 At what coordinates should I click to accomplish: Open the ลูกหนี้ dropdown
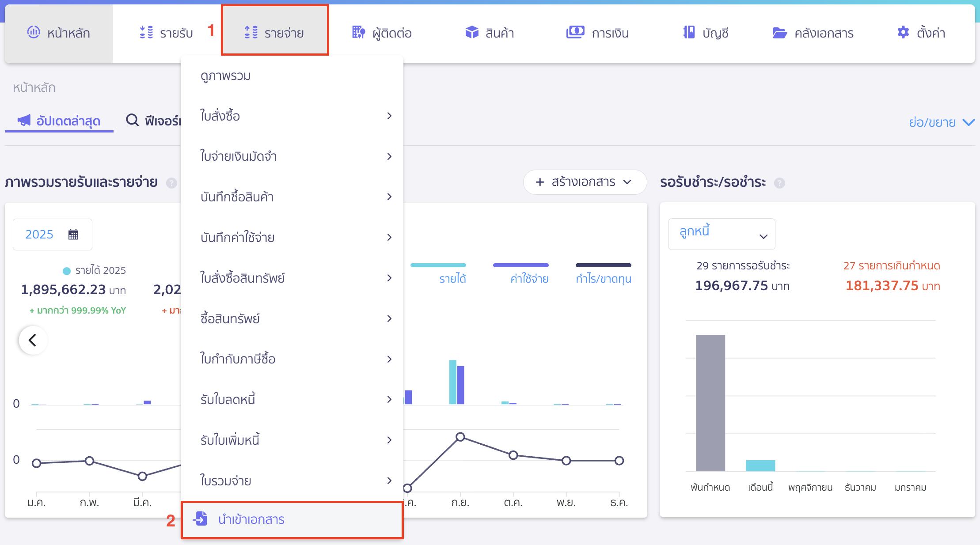[721, 234]
